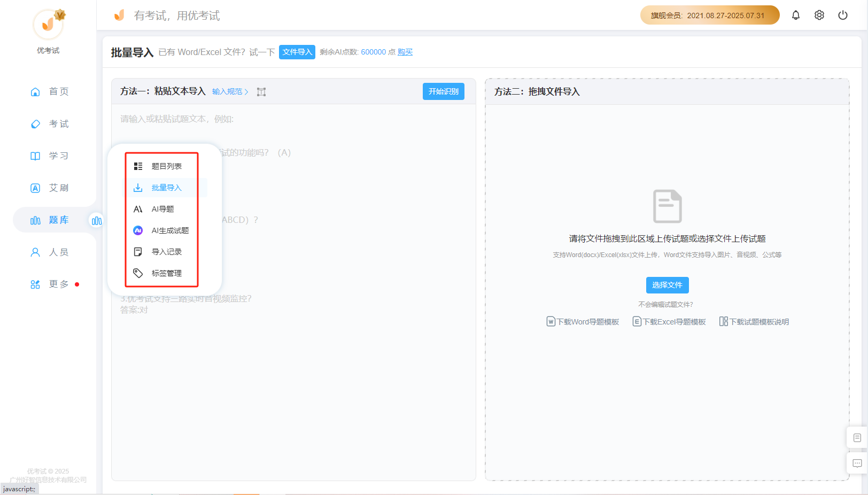This screenshot has width=868, height=495.
Task: Click the 方法二：拖拽文件导入 heading
Action: 537,92
